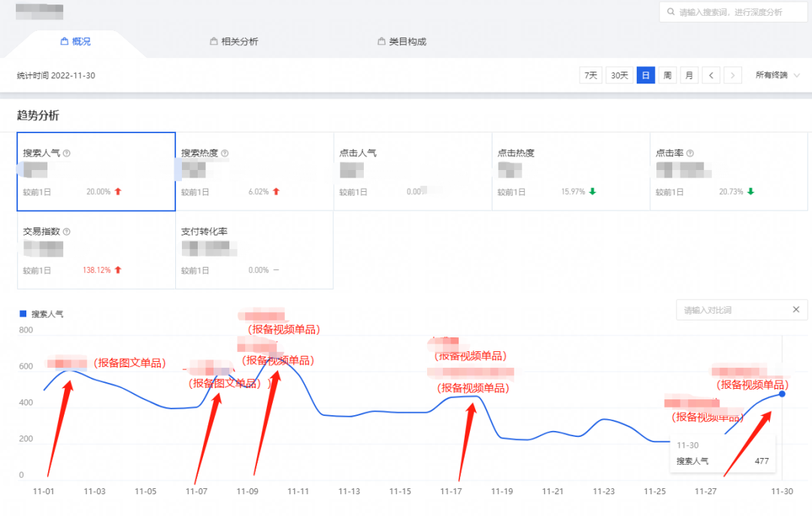Focus the 请输入对比词 input field
This screenshot has width=812, height=516.
click(x=729, y=310)
